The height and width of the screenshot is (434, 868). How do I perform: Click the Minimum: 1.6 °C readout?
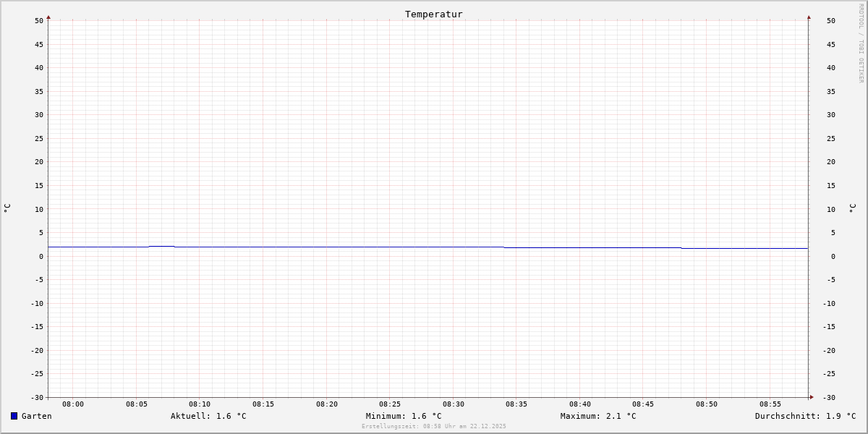pyautogui.click(x=404, y=416)
